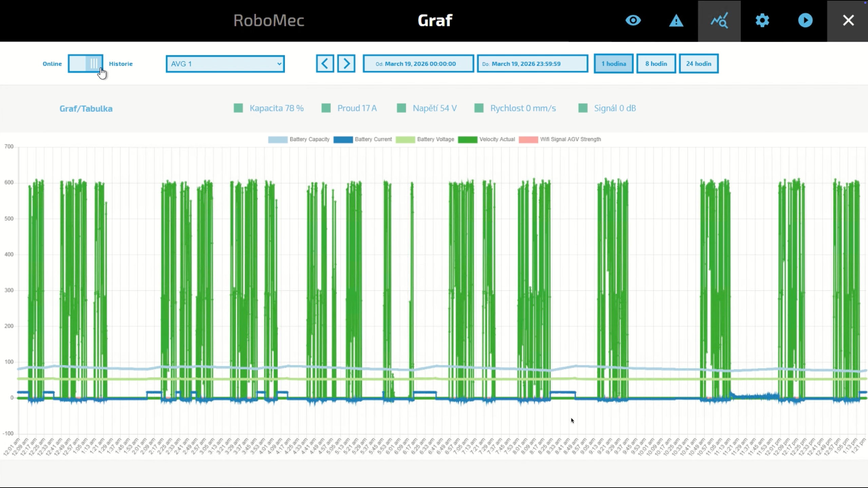The width and height of the screenshot is (868, 488).
Task: Select the graph analysis icon
Action: coord(719,21)
